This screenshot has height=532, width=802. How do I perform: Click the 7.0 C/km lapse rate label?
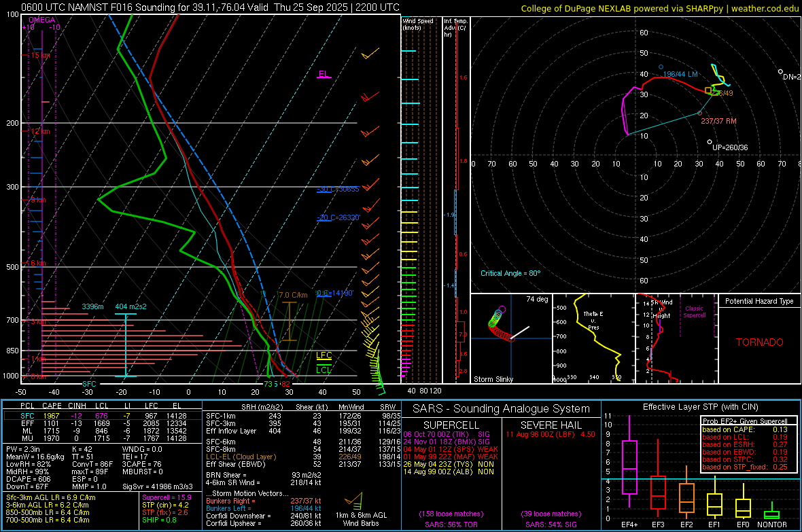coord(293,295)
